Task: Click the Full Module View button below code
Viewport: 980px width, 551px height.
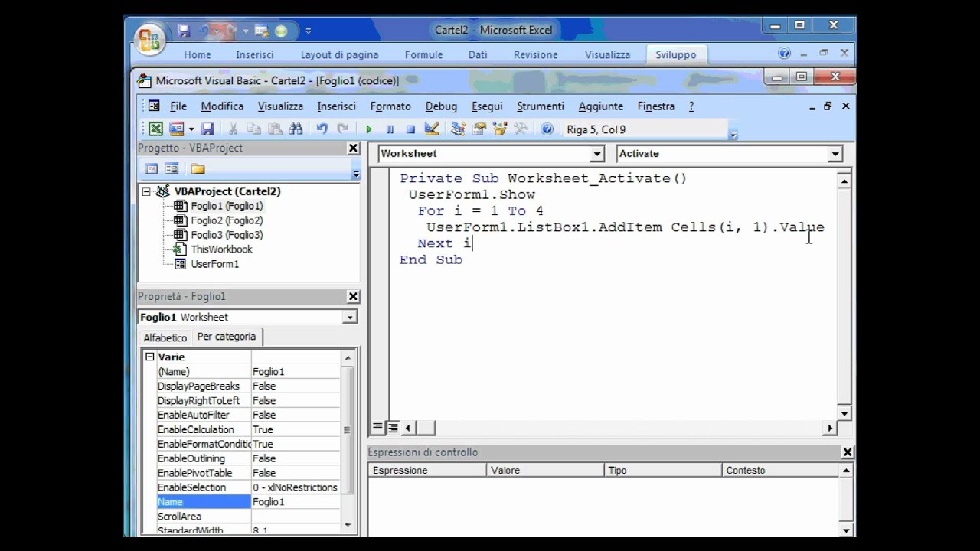Action: click(x=392, y=428)
